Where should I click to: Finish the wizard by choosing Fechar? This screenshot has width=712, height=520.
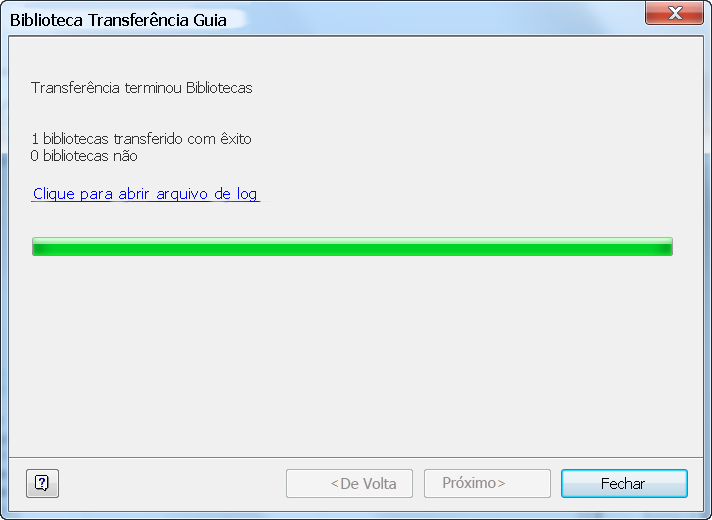pos(624,483)
